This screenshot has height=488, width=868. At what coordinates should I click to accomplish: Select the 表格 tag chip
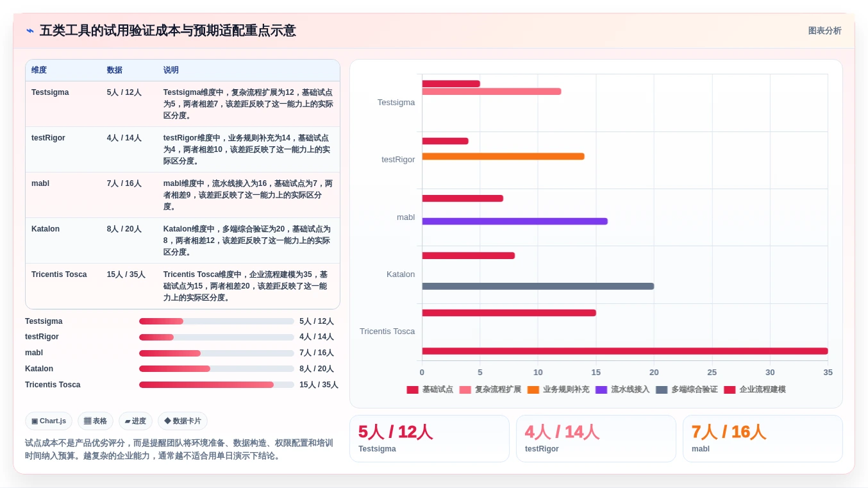pos(96,421)
